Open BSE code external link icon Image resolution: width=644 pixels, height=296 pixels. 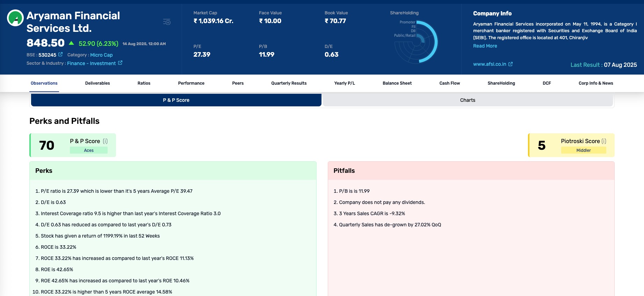point(60,55)
